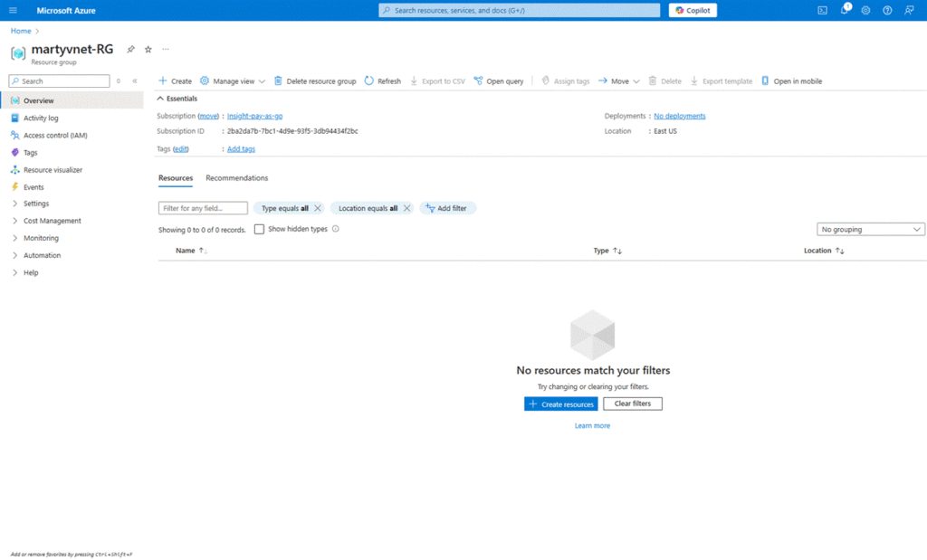Image resolution: width=927 pixels, height=560 pixels.
Task: Open the notifications bell
Action: 844,10
